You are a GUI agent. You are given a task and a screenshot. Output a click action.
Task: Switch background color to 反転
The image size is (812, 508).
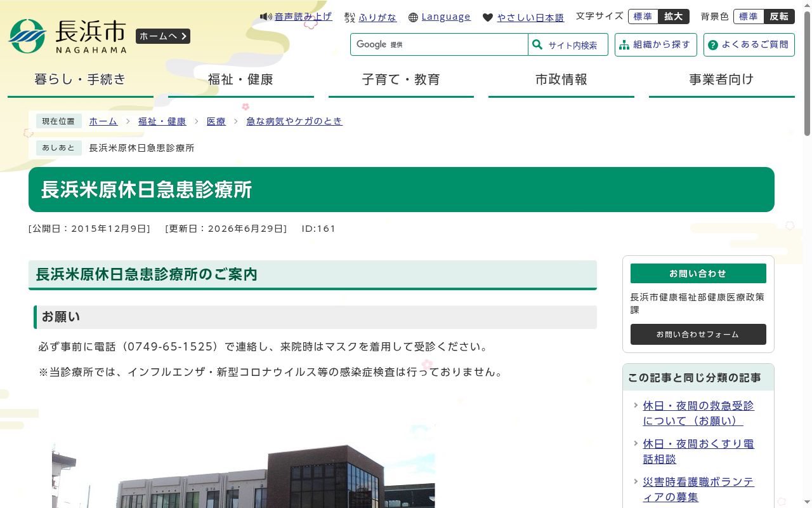click(x=779, y=17)
